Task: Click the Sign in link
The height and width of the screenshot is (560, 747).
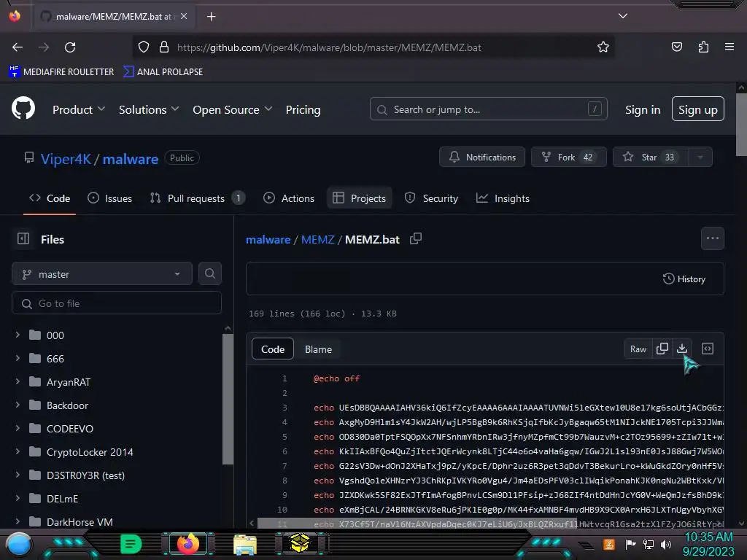Action: [x=643, y=109]
